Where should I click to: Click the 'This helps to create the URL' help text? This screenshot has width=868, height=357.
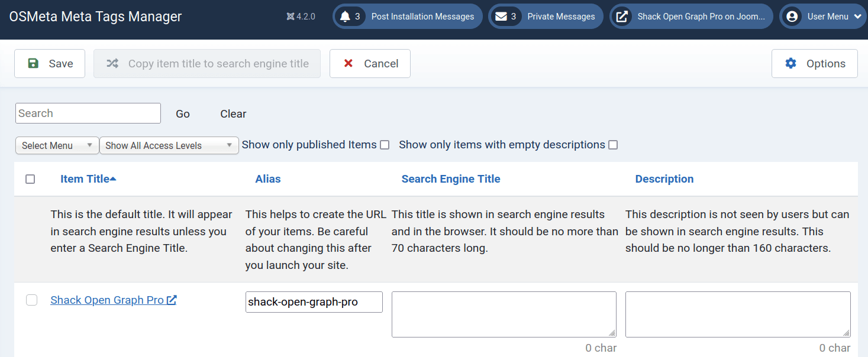coord(315,239)
